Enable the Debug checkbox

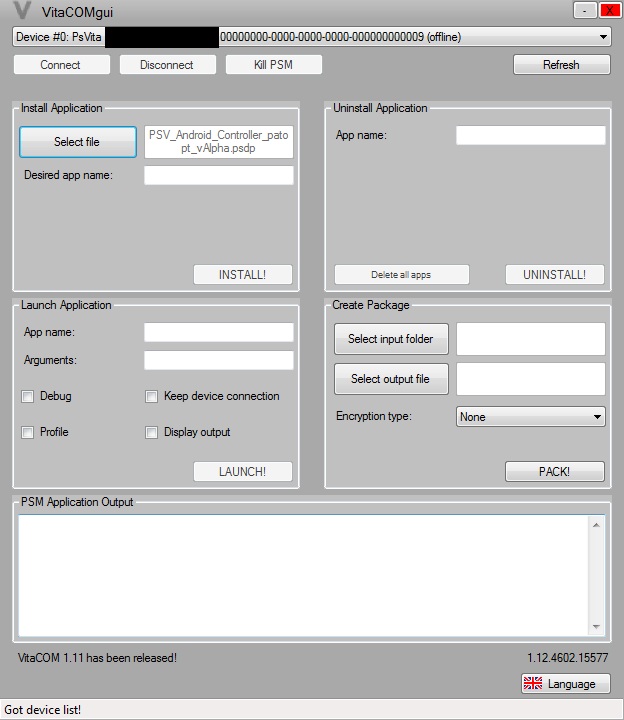pos(28,396)
